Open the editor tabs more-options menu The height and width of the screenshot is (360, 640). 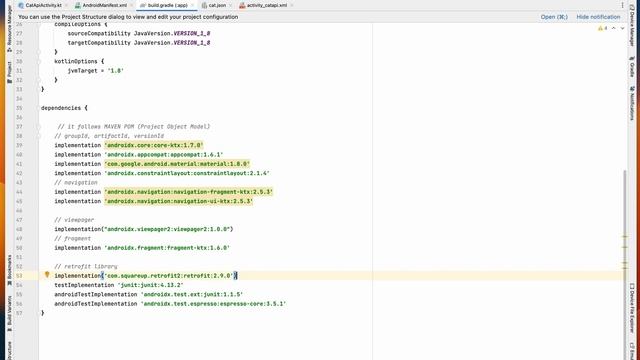[622, 5]
